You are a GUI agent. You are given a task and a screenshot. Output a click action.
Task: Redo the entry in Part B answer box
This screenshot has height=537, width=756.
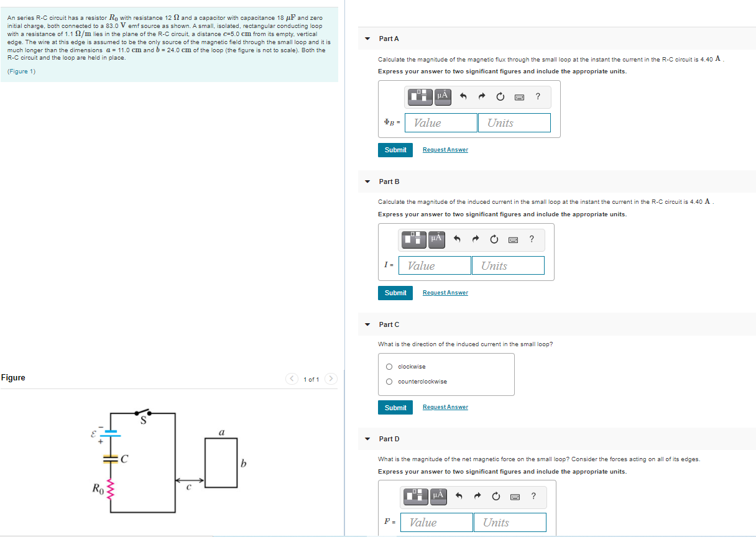point(476,240)
